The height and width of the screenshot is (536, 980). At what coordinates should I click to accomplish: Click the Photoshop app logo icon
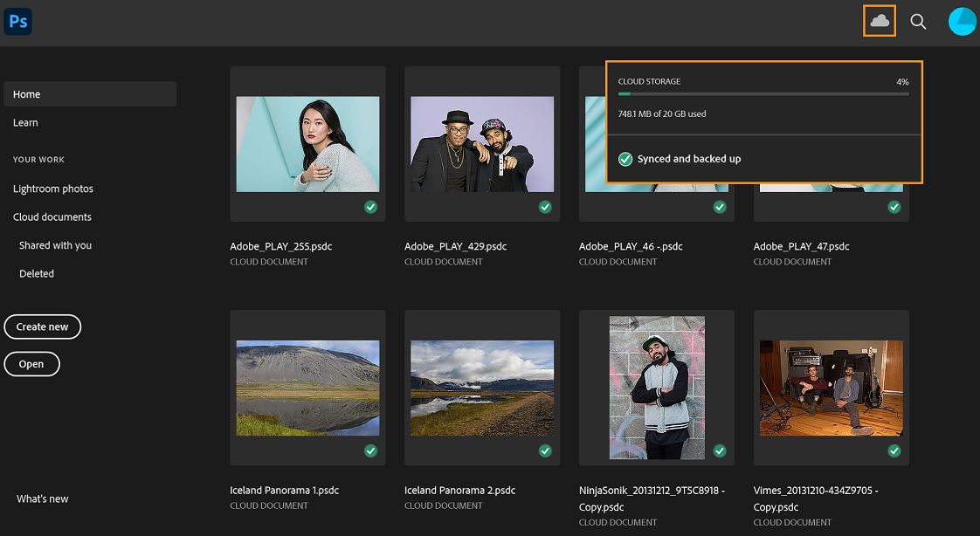coord(17,21)
